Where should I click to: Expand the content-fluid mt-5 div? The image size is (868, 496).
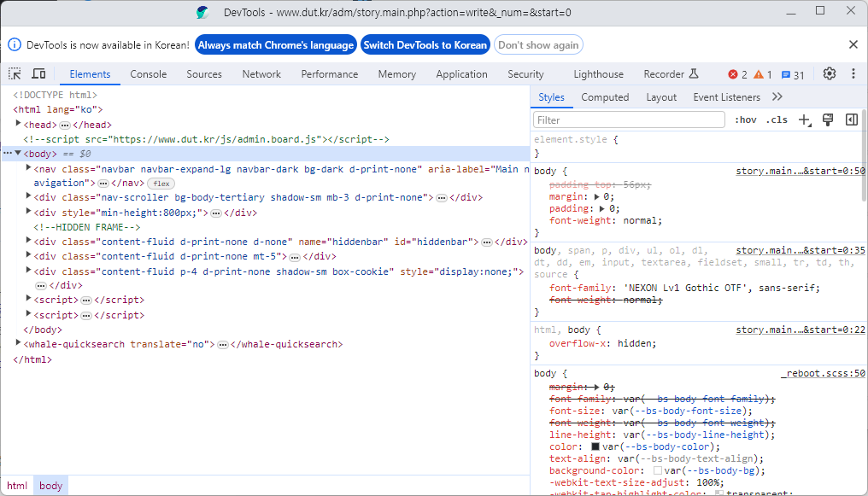pos(28,255)
